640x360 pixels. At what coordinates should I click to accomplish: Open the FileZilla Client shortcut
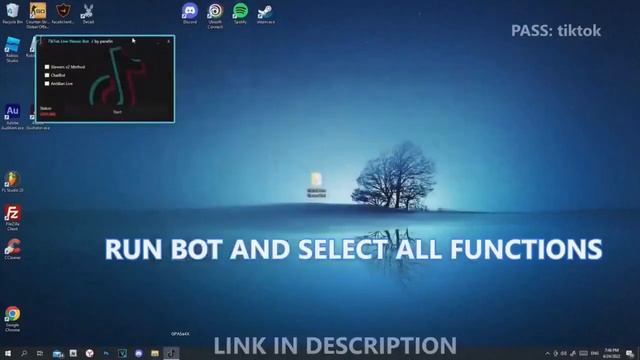[12, 218]
